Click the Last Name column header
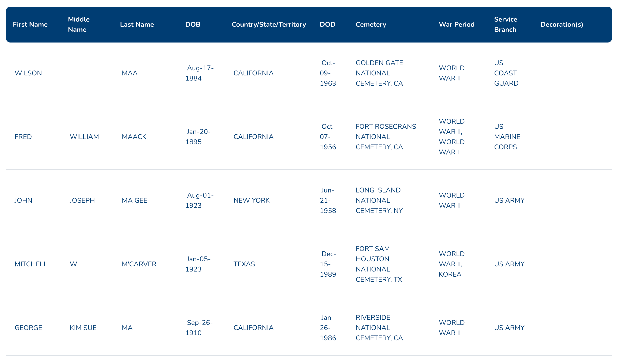Viewport: 618px width, 364px height. pyautogui.click(x=137, y=25)
